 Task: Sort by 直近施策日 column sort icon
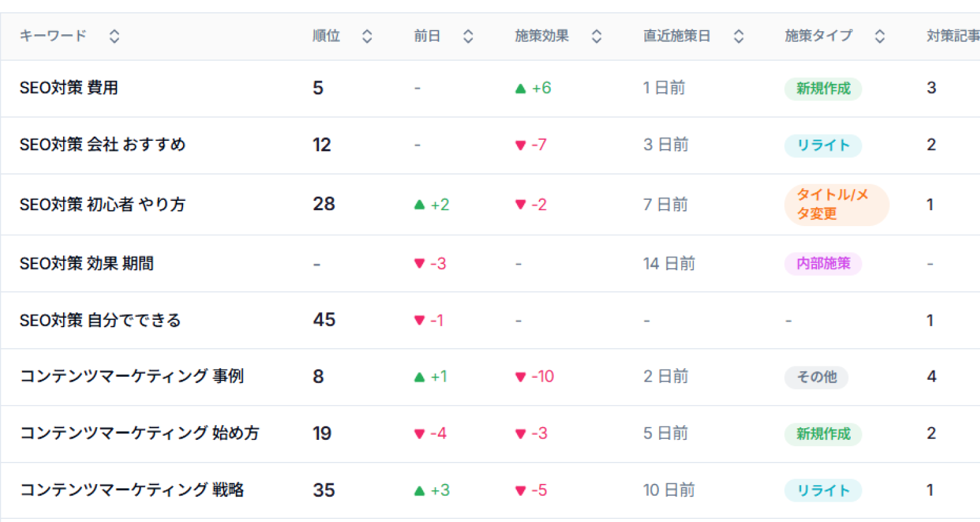[x=739, y=36]
